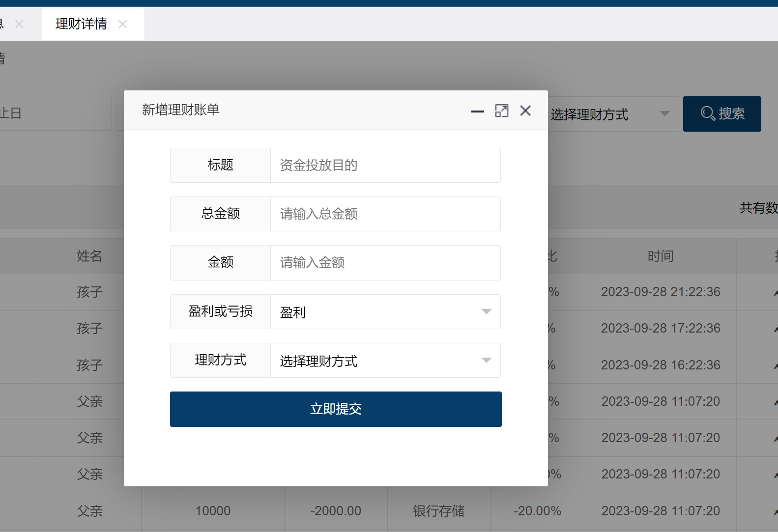Image resolution: width=778 pixels, height=532 pixels.
Task: Maximize the 新增理财账单 dialog window
Action: pyautogui.click(x=501, y=111)
